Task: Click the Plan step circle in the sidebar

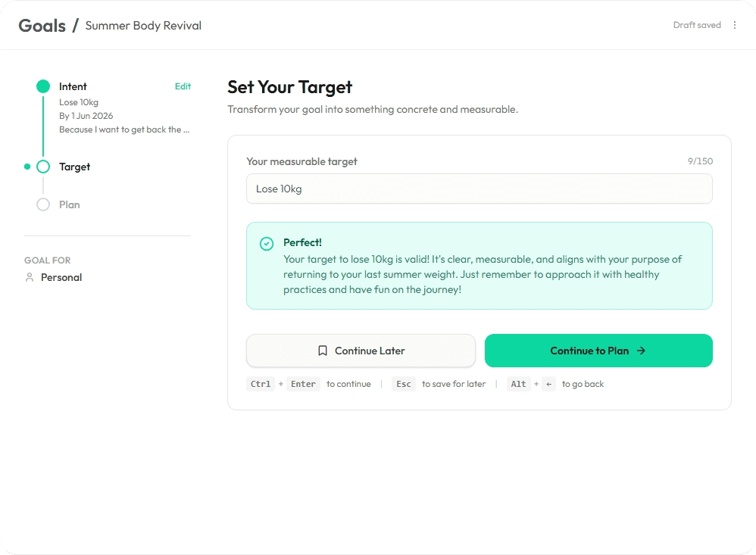Action: 43,204
